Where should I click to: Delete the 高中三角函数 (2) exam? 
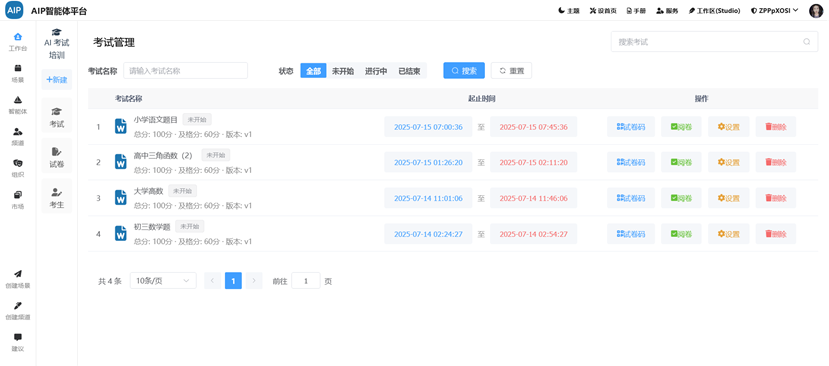pos(776,162)
